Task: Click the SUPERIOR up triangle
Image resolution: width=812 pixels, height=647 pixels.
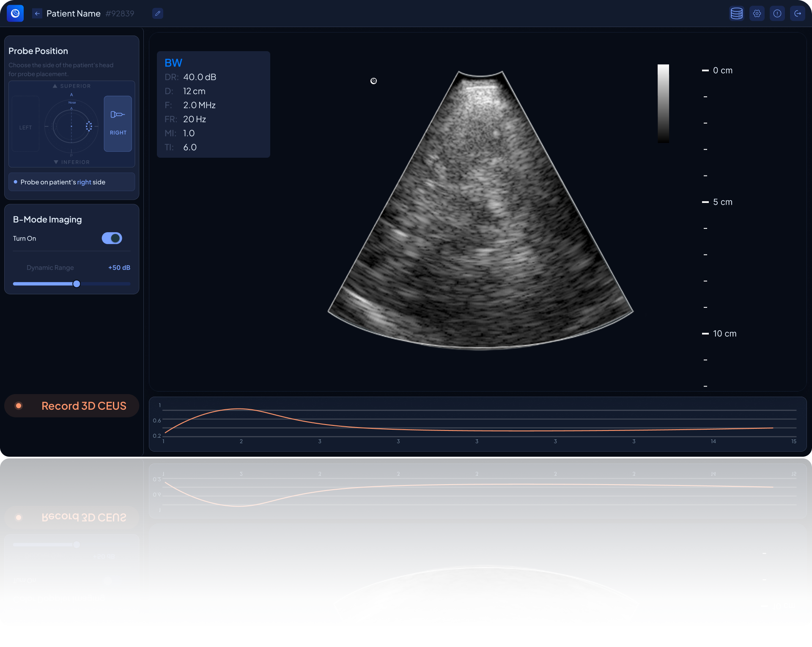Action: pyautogui.click(x=55, y=86)
